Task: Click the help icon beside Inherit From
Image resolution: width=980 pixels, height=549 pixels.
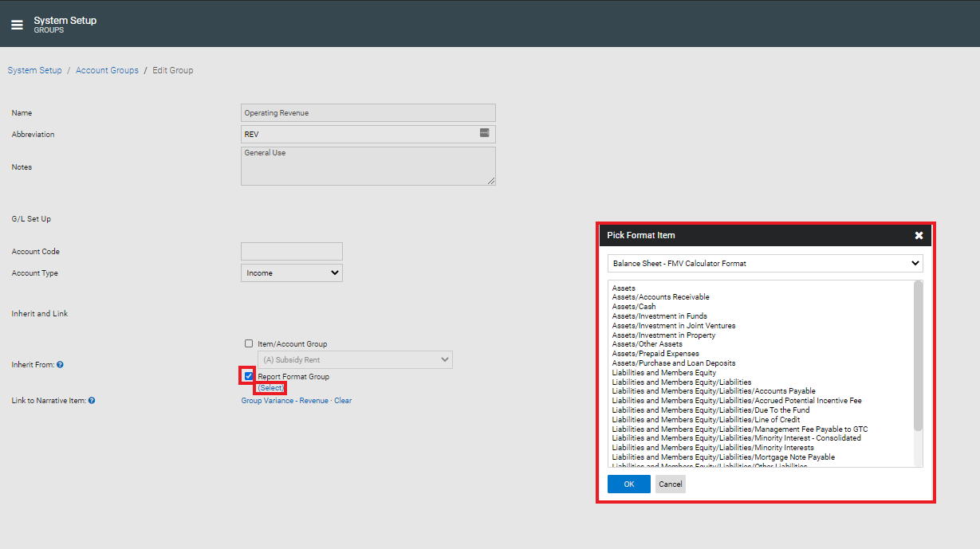Action: tap(60, 365)
